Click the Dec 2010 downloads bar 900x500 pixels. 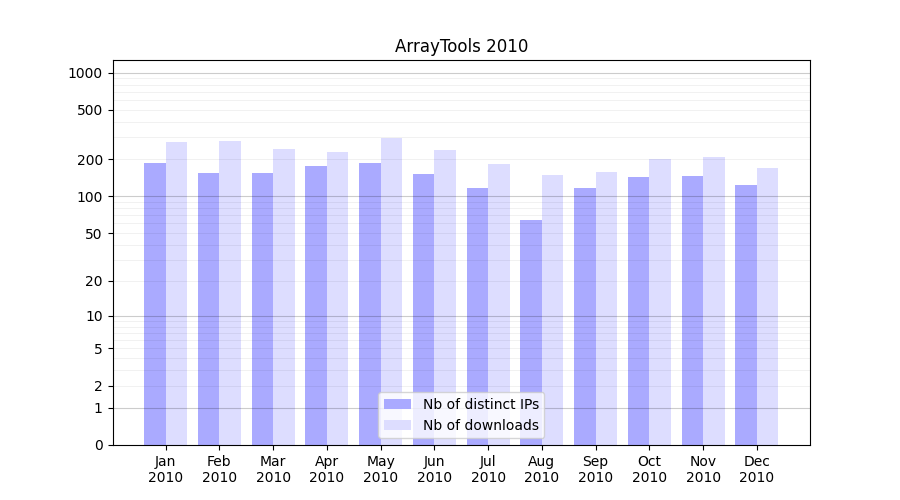(768, 307)
